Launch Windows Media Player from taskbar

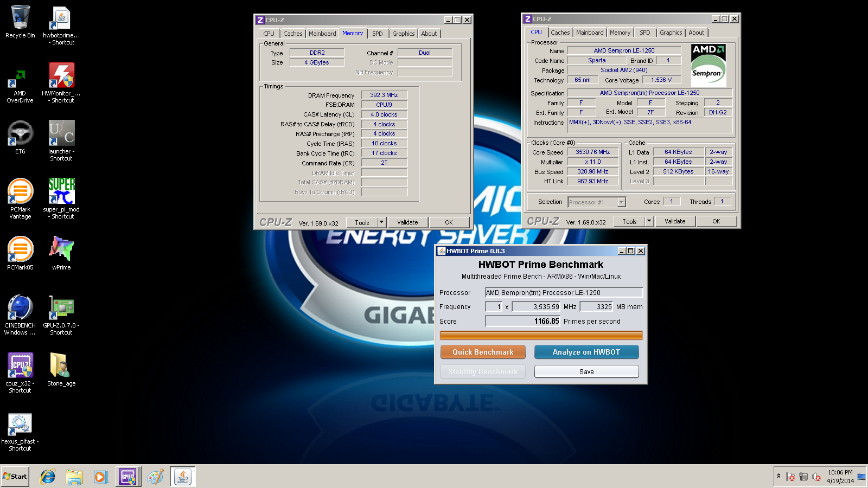pyautogui.click(x=100, y=477)
